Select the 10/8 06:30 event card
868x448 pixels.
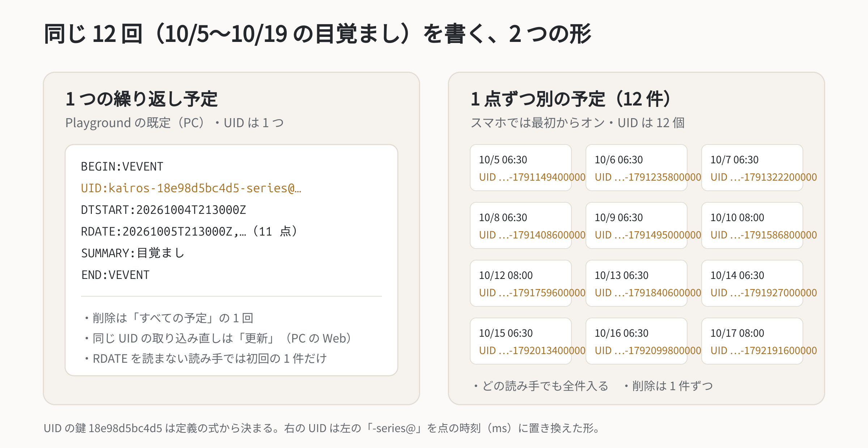pos(521,225)
